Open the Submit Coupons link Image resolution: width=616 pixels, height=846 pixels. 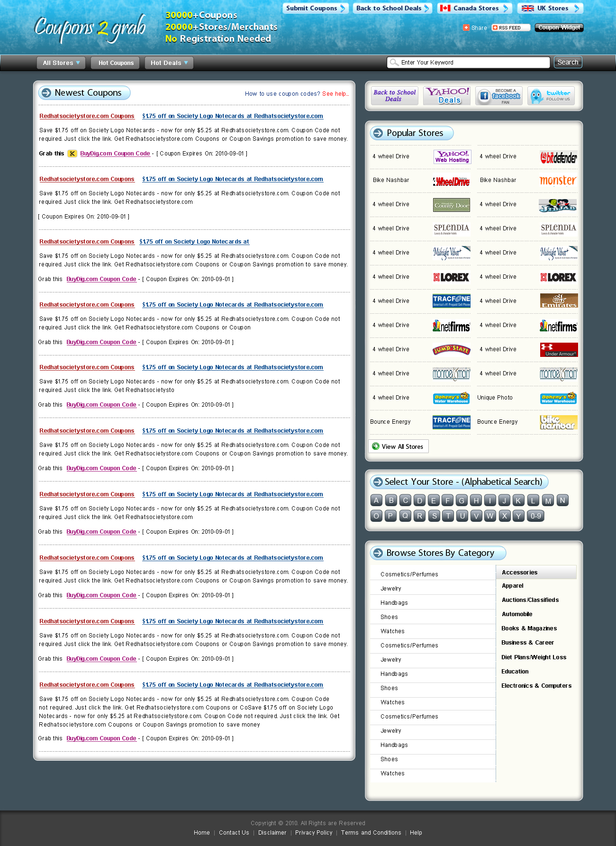(x=315, y=9)
